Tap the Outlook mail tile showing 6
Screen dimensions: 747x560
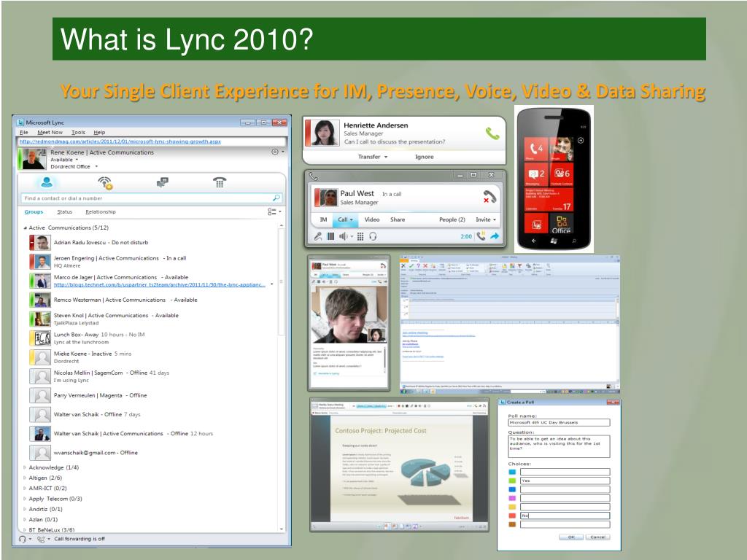pyautogui.click(x=562, y=175)
